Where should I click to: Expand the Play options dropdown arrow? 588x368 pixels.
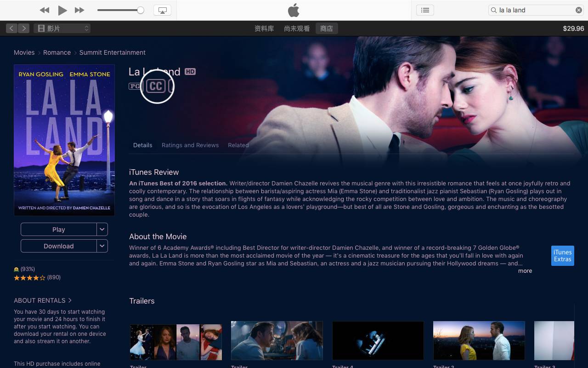pos(102,230)
